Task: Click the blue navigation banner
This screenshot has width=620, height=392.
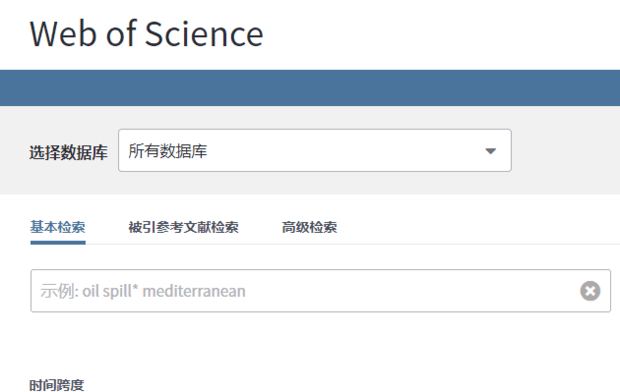Action: 310,88
